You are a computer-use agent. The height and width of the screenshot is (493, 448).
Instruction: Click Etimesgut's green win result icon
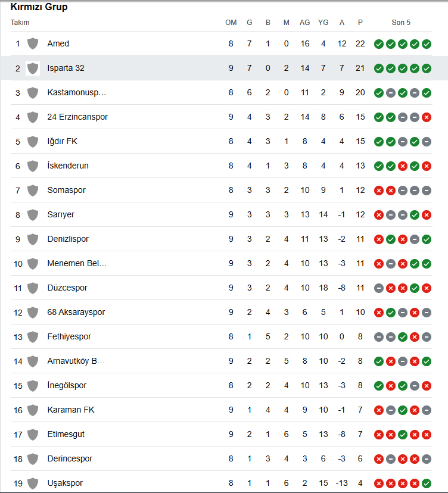pyautogui.click(x=402, y=435)
